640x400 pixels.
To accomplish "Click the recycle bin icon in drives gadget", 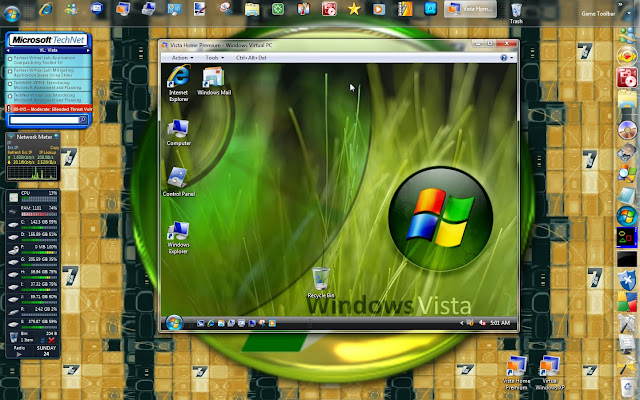I will coord(13,337).
